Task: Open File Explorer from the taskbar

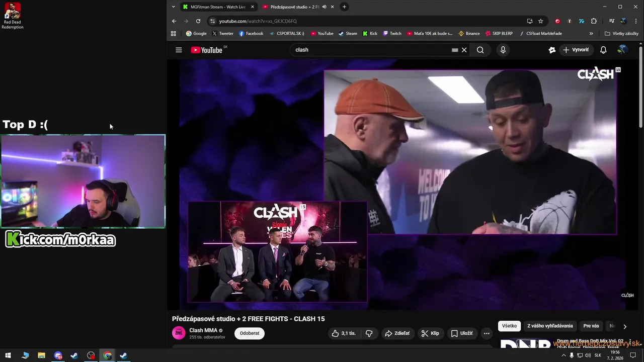Action: click(41, 355)
